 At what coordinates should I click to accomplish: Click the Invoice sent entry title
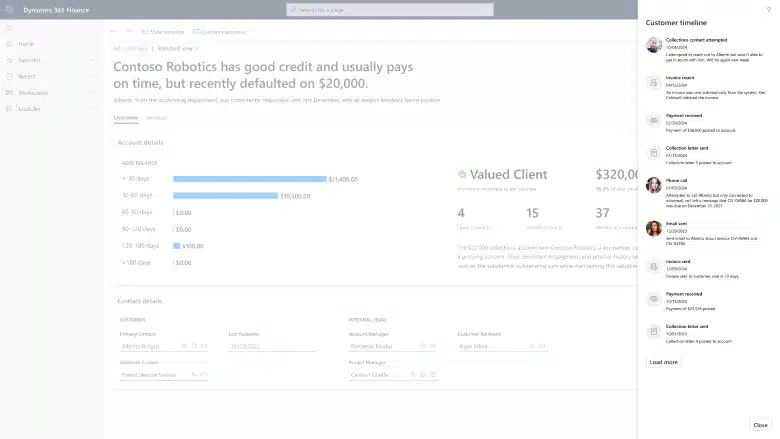click(678, 262)
